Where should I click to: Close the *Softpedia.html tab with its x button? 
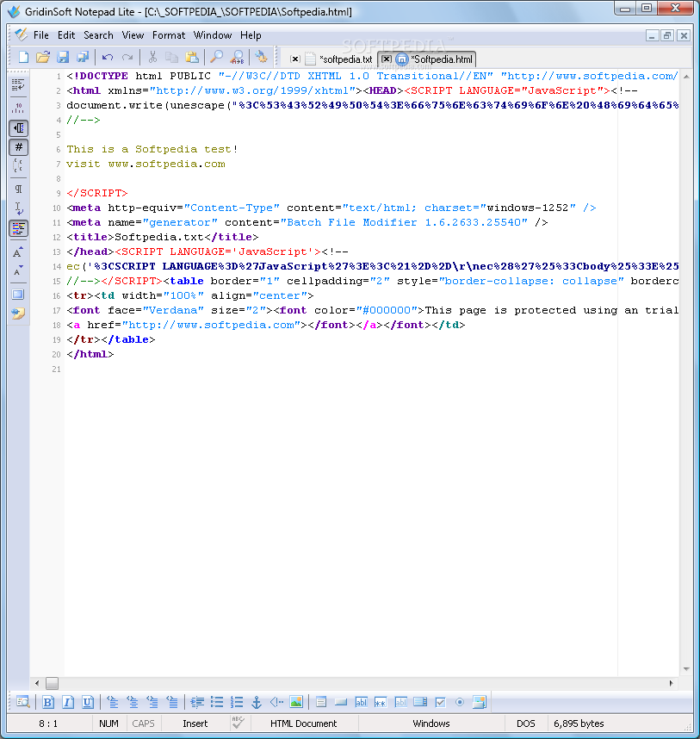coord(387,59)
